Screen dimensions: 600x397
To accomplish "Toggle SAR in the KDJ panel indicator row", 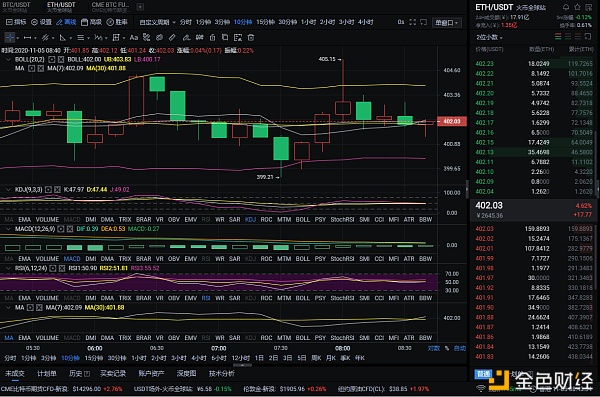I will tap(235, 219).
